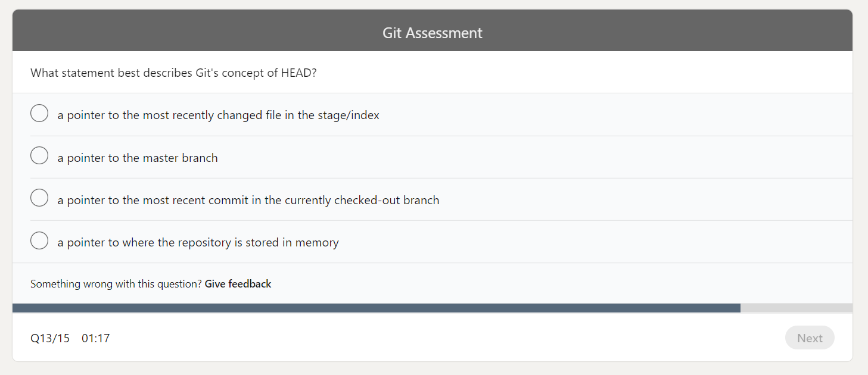Click the 01:17 countdown timer
This screenshot has width=868, height=375.
pyautogui.click(x=96, y=337)
